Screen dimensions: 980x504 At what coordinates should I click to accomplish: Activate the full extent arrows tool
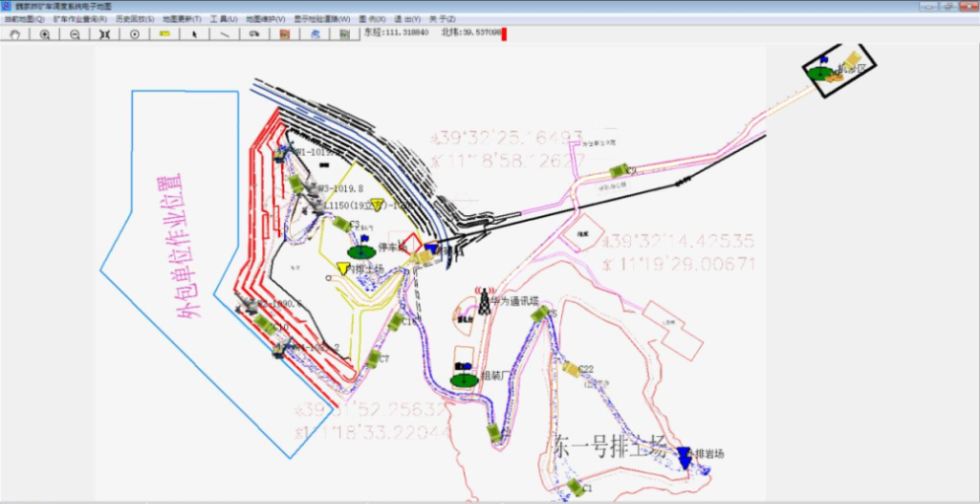click(105, 34)
